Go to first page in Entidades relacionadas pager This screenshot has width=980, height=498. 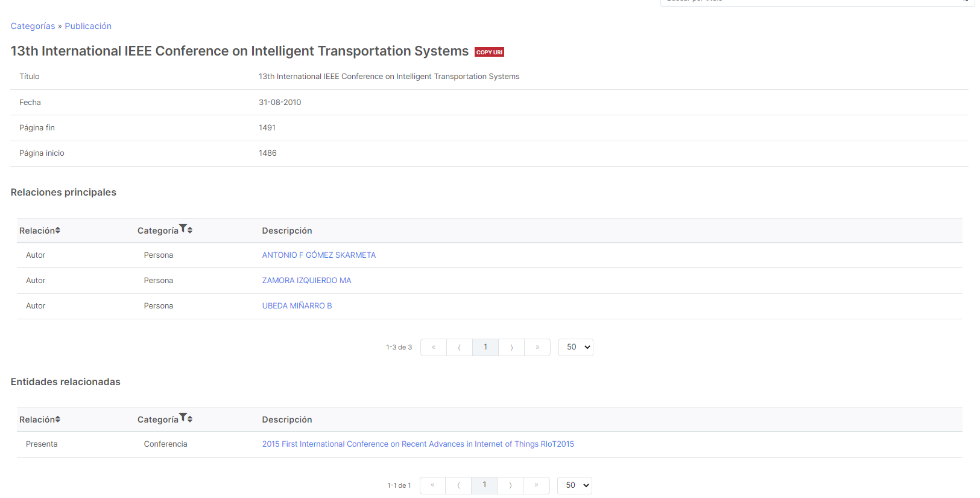pos(432,485)
